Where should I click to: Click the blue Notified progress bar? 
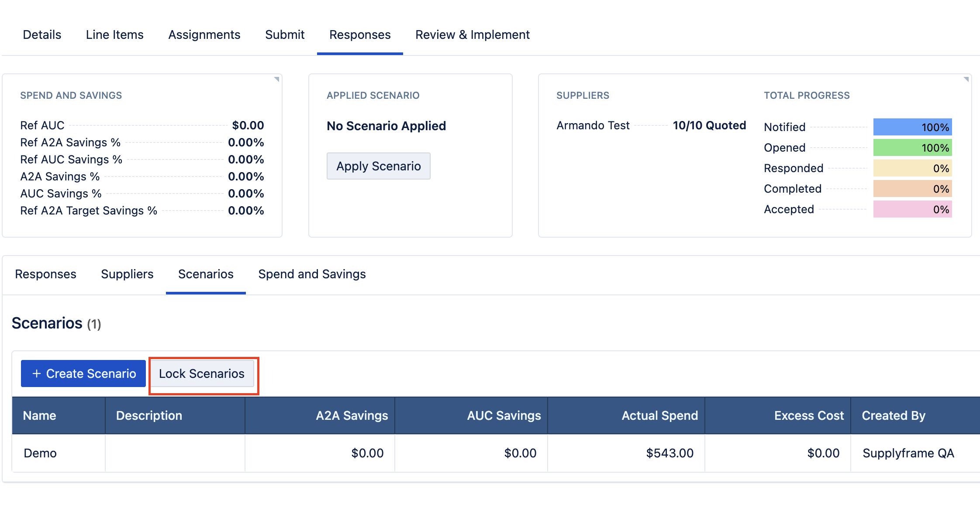point(912,127)
